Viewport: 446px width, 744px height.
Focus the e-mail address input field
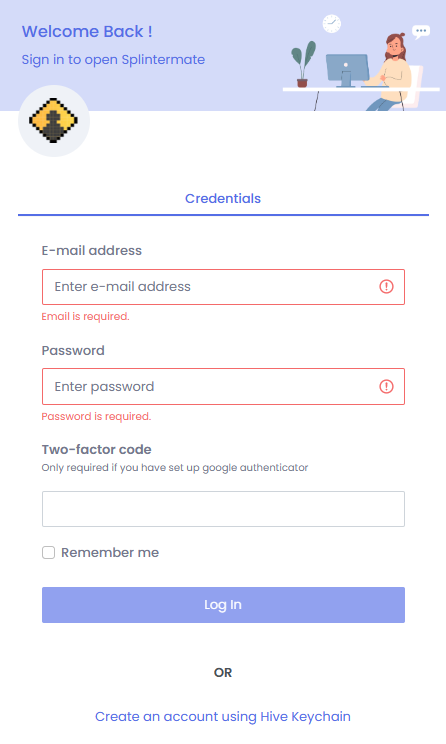223,287
